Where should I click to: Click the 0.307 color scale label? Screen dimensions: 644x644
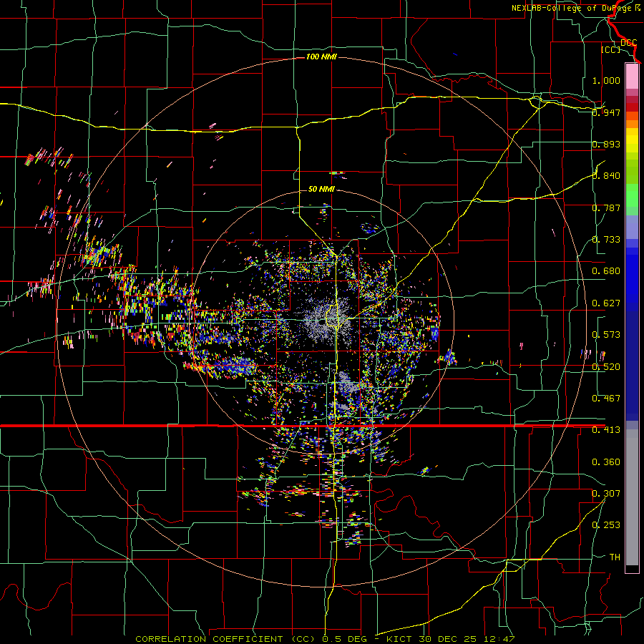point(606,494)
